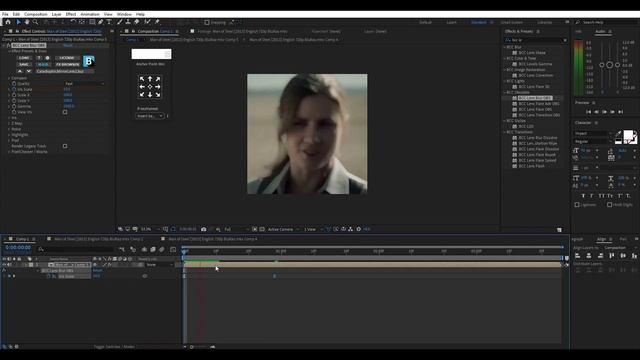Select the Clone Stamp tool
640x360 pixels.
coord(128,22)
